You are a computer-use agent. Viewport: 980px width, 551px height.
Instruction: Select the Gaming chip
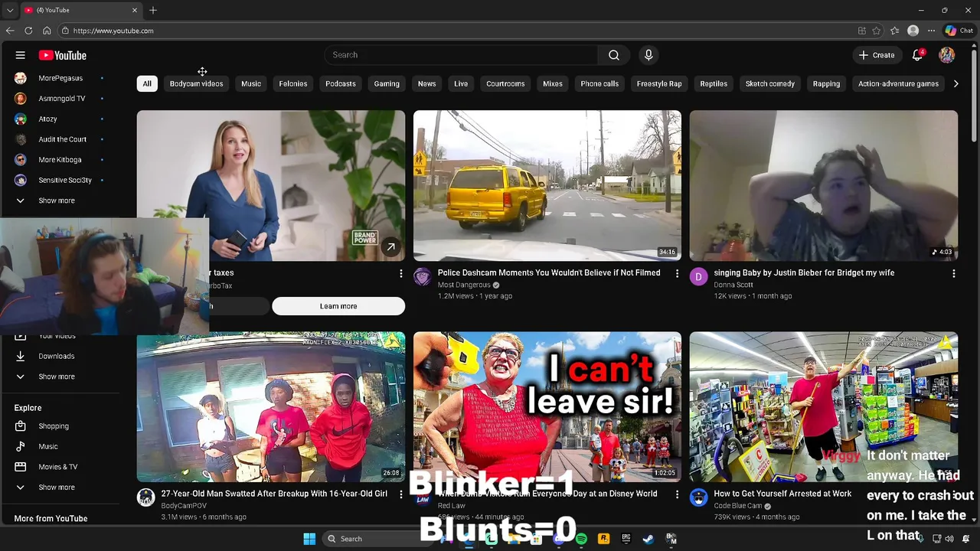click(387, 83)
